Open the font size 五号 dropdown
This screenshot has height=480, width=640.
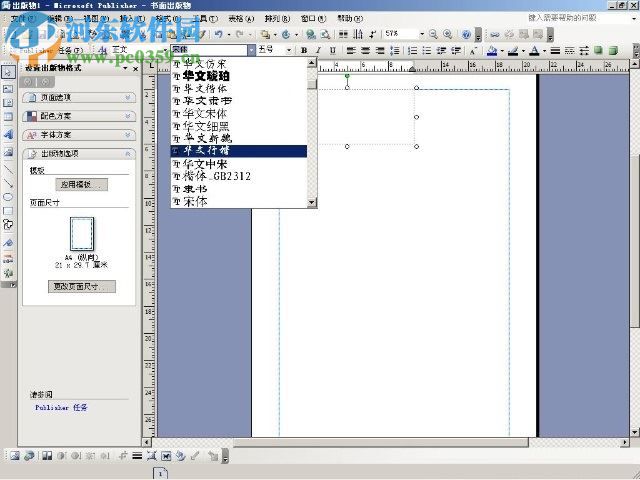[289, 50]
